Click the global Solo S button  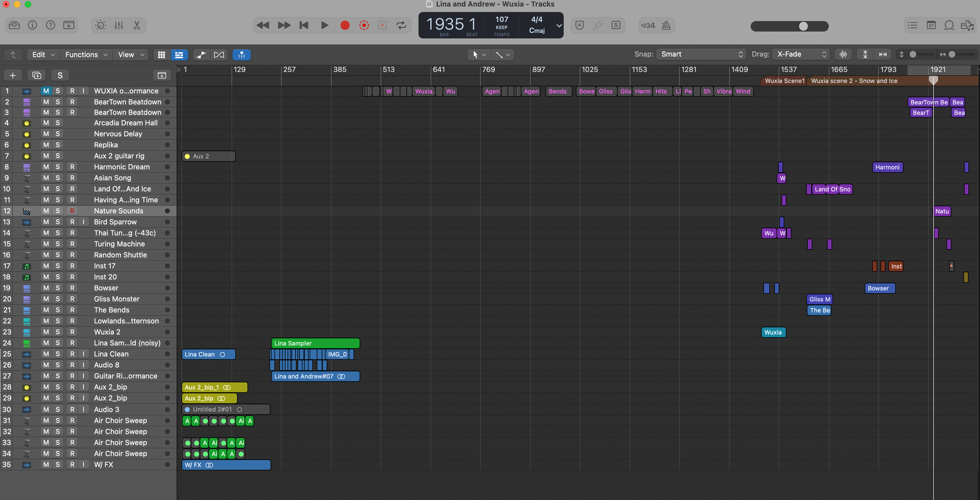(60, 75)
